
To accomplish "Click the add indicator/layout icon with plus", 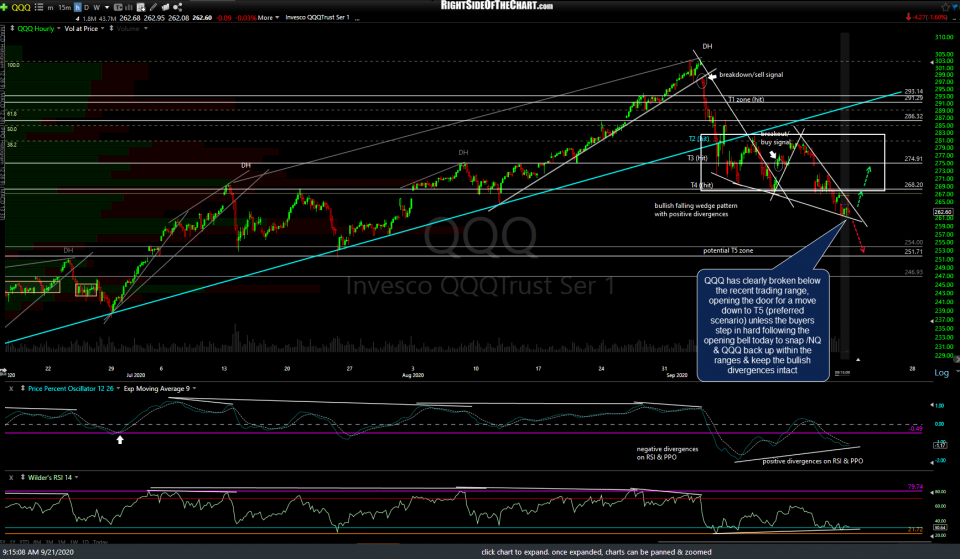I will (141, 7).
